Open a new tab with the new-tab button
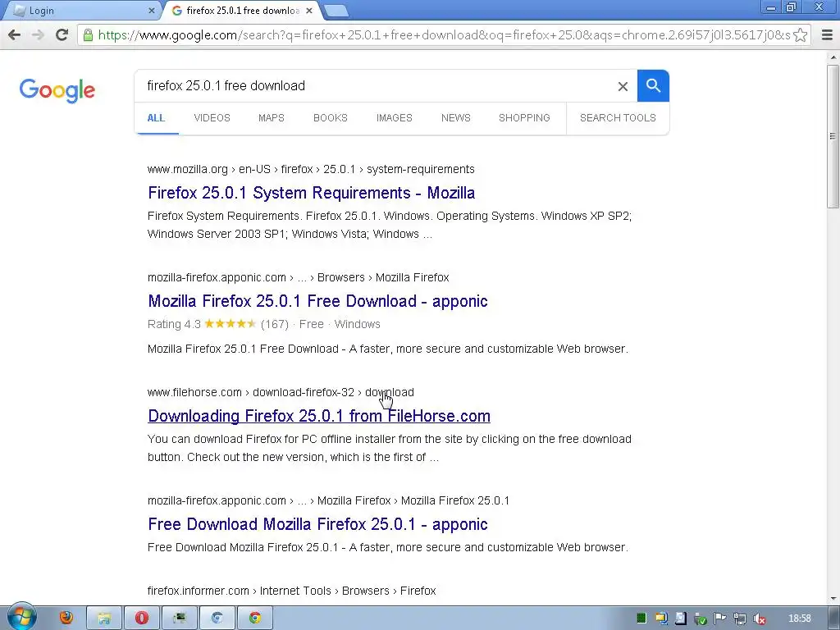 point(336,11)
